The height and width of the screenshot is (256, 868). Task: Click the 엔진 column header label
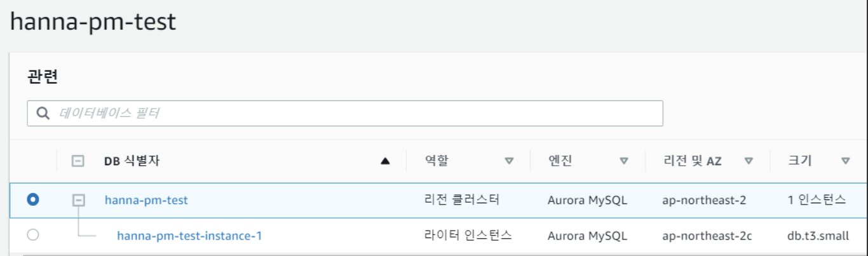(x=560, y=161)
